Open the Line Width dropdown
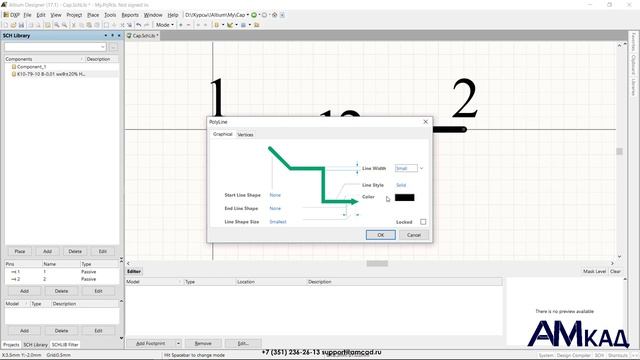This screenshot has height=360, width=640. [422, 168]
